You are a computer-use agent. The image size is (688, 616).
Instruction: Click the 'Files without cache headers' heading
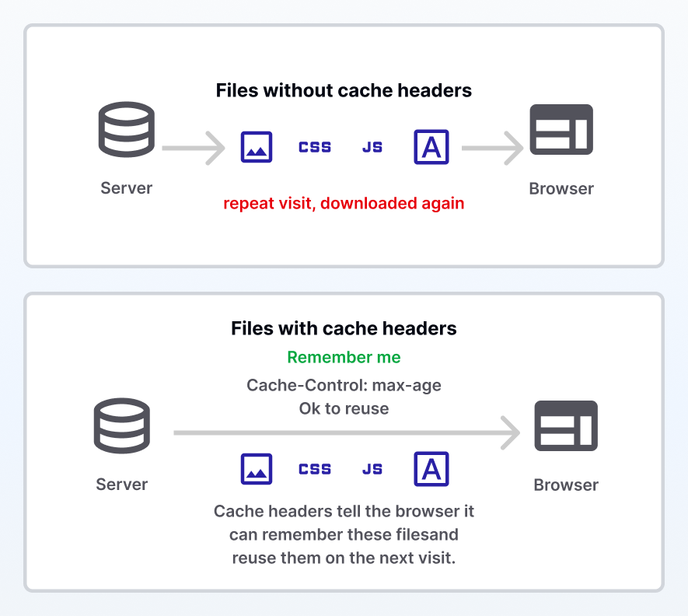click(344, 90)
